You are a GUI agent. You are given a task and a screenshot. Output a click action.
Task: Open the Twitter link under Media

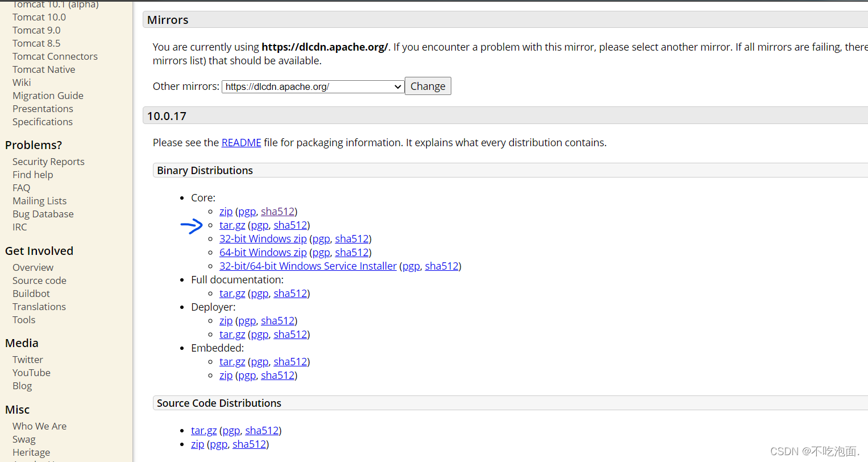tap(28, 360)
